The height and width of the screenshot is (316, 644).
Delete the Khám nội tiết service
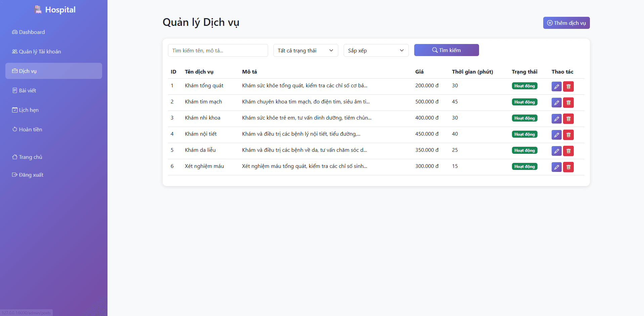point(568,135)
